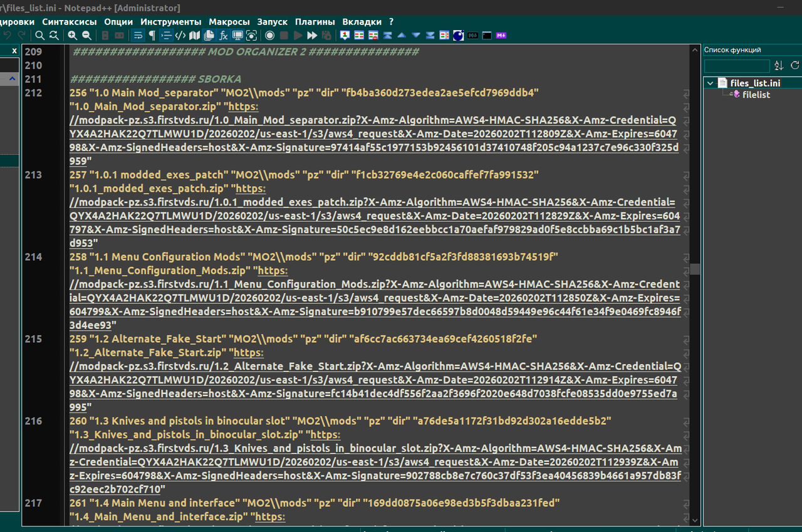Toggle the Document List panel icon
The image size is (802, 532).
[209, 36]
